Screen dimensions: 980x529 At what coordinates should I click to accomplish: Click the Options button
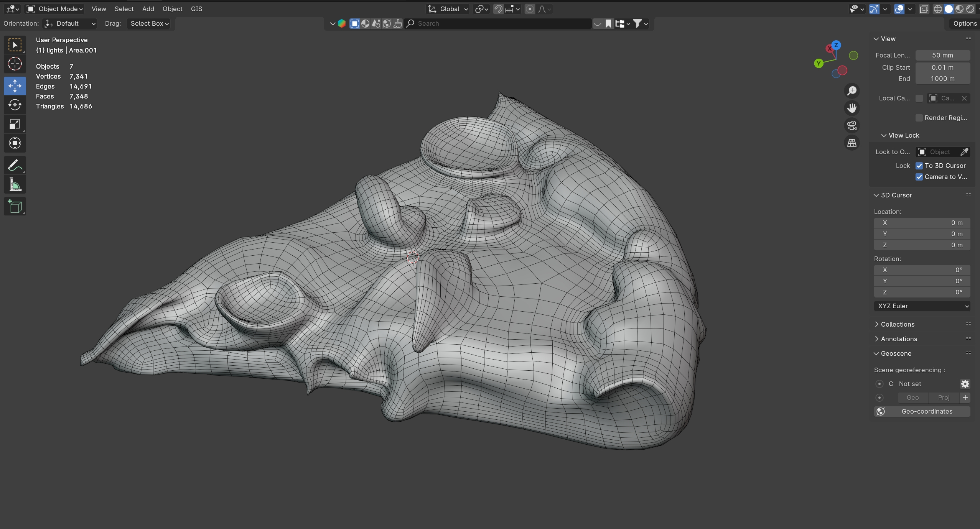(x=964, y=23)
